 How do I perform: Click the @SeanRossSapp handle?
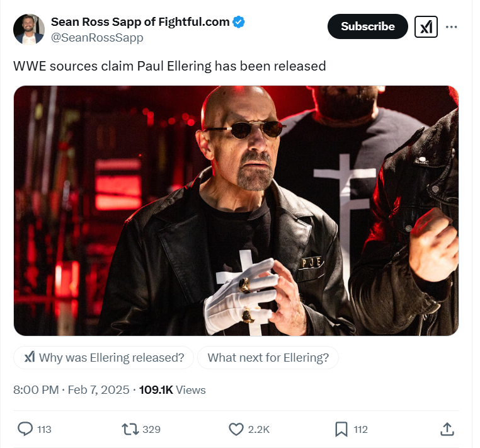(x=97, y=38)
